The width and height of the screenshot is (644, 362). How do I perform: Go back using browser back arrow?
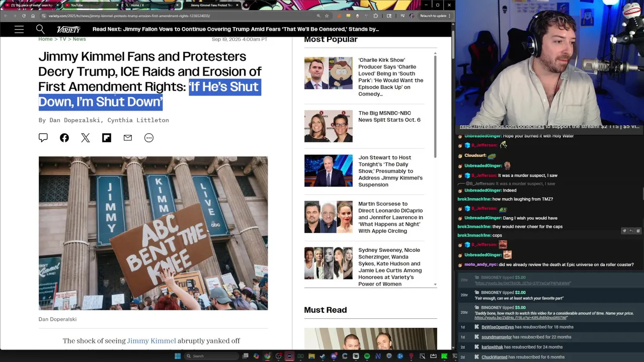pos(7,16)
